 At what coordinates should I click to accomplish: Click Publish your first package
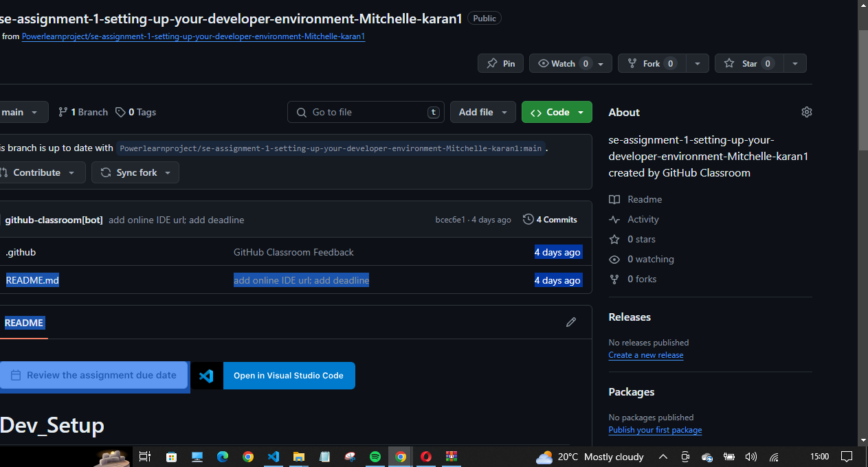pos(655,430)
